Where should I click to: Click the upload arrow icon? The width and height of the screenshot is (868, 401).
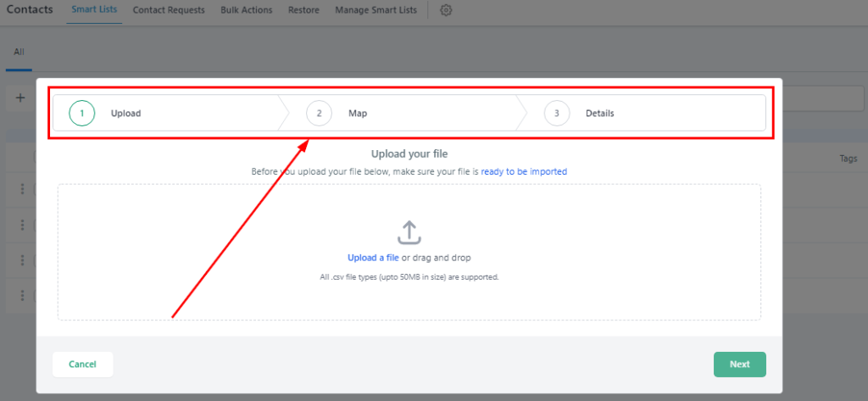click(409, 232)
